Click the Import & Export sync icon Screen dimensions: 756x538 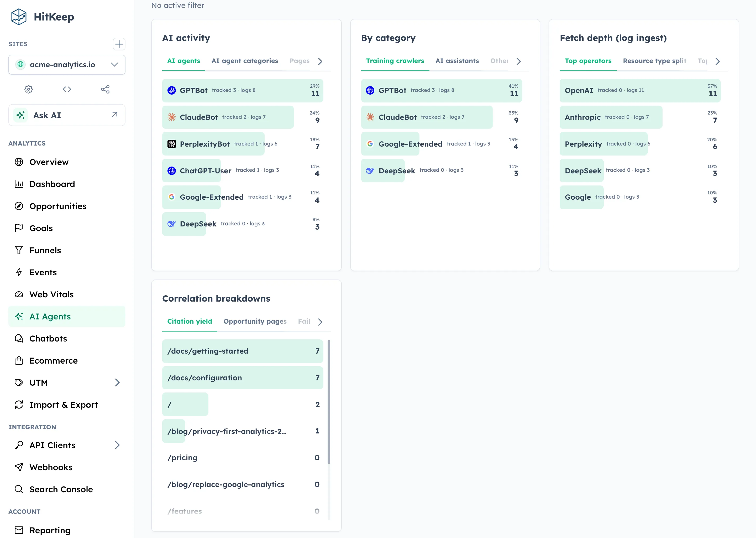click(19, 405)
